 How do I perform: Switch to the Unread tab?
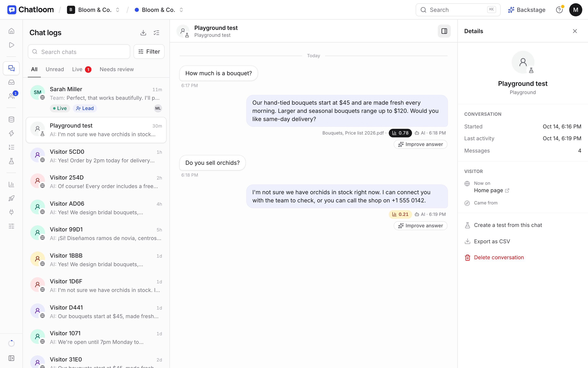pyautogui.click(x=55, y=69)
